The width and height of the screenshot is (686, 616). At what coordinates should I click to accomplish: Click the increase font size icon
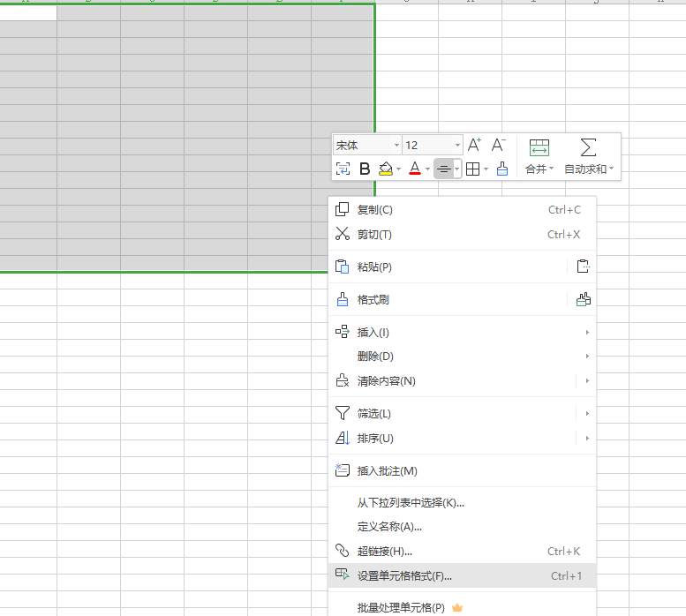click(474, 146)
